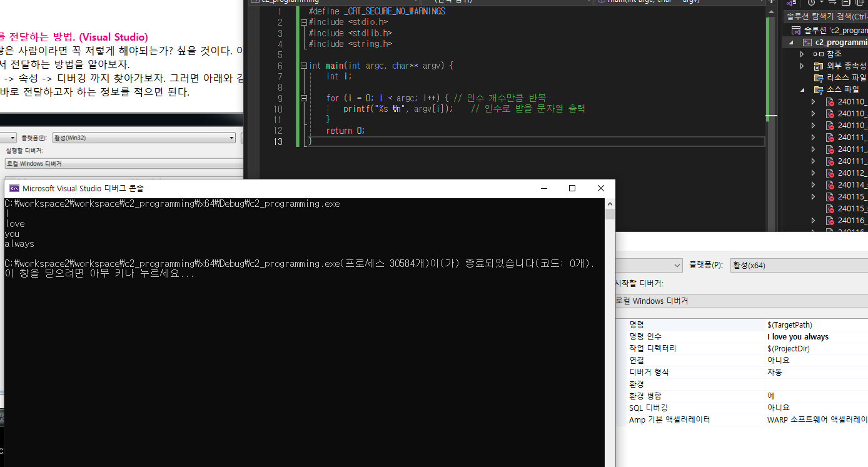Click 'always' in the console output
Viewport: 868px width, 467px height.
pos(19,244)
